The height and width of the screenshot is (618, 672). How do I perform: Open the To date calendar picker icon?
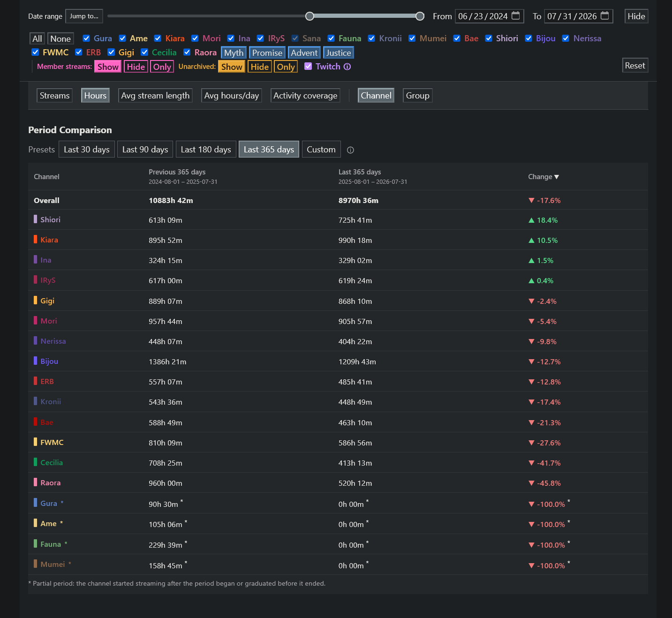coord(605,15)
